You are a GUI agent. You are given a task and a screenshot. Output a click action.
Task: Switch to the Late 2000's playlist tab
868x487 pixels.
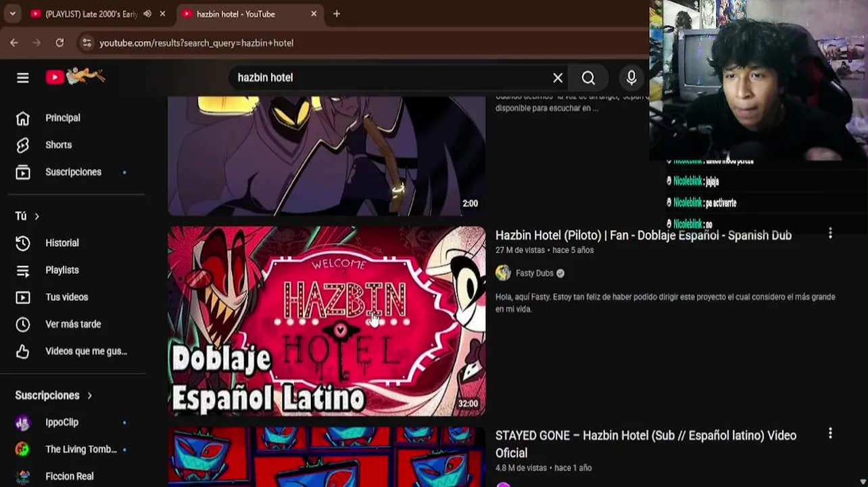91,14
